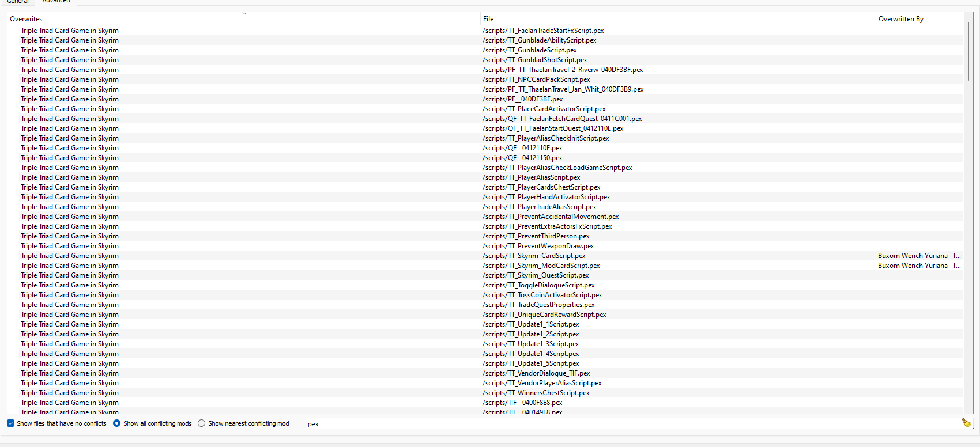The width and height of the screenshot is (980, 447).
Task: Select TT_PlayerAliasCheckLoadGameScript.pex file entry
Action: [x=557, y=168]
